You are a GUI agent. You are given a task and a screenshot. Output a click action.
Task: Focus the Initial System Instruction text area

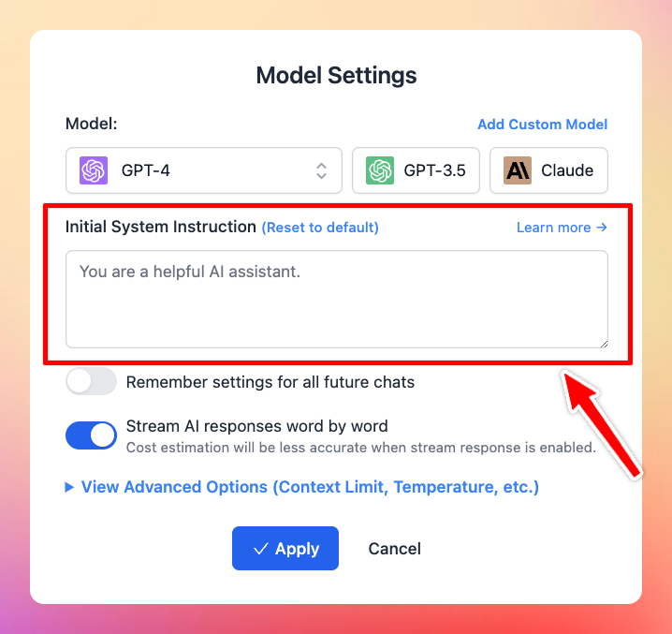coord(337,299)
